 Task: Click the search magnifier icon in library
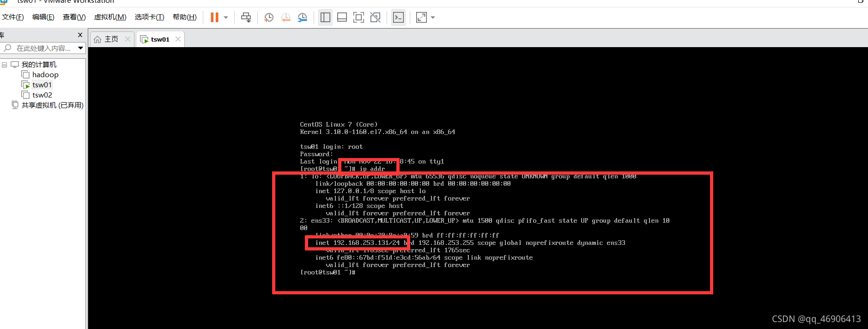coord(7,48)
